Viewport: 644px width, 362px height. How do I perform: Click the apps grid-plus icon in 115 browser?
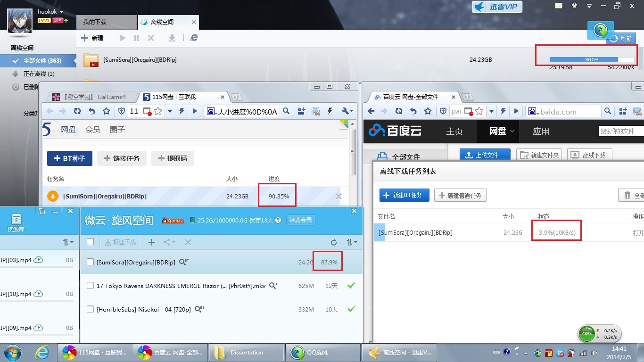[301, 111]
